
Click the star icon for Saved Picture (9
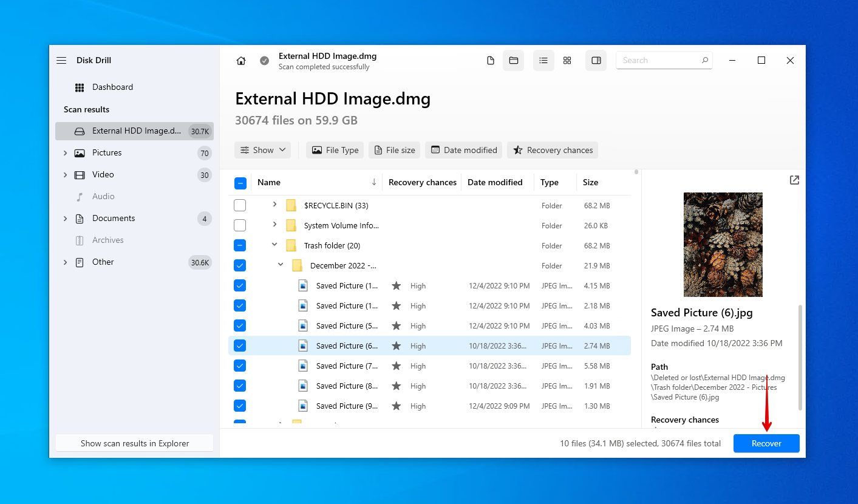[397, 406]
